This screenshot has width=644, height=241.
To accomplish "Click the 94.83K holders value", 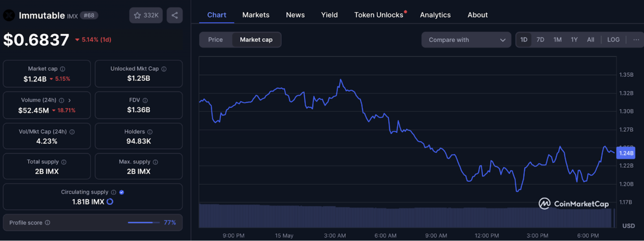I will 139,141.
